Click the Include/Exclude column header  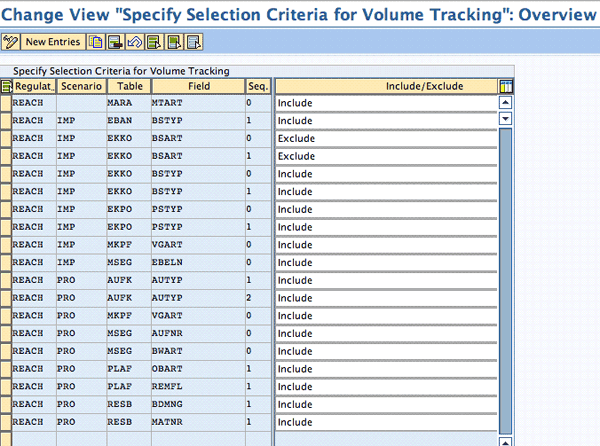pyautogui.click(x=386, y=86)
